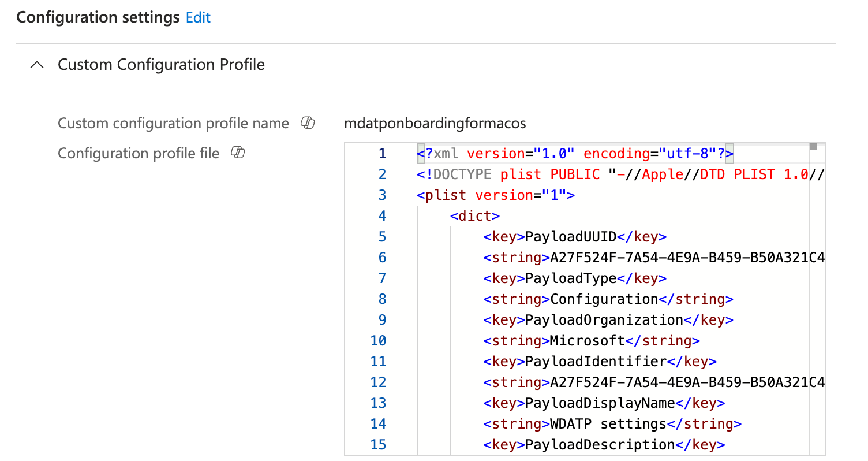Click info icon beside Custom configuration profile name
The width and height of the screenshot is (868, 461).
coord(308,123)
